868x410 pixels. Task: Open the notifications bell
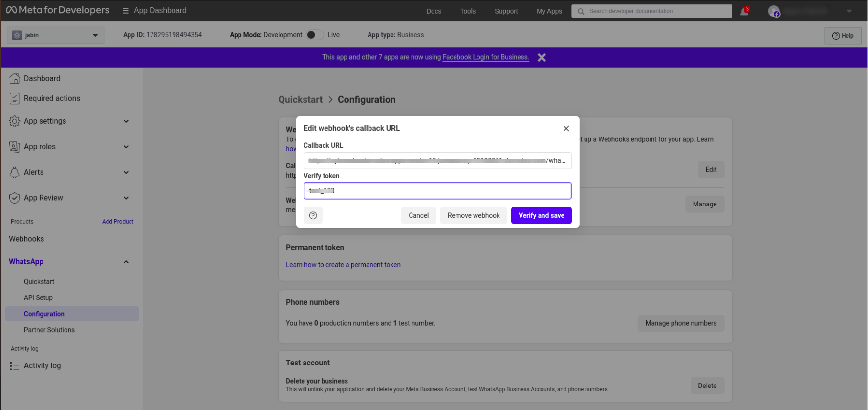pos(744,11)
